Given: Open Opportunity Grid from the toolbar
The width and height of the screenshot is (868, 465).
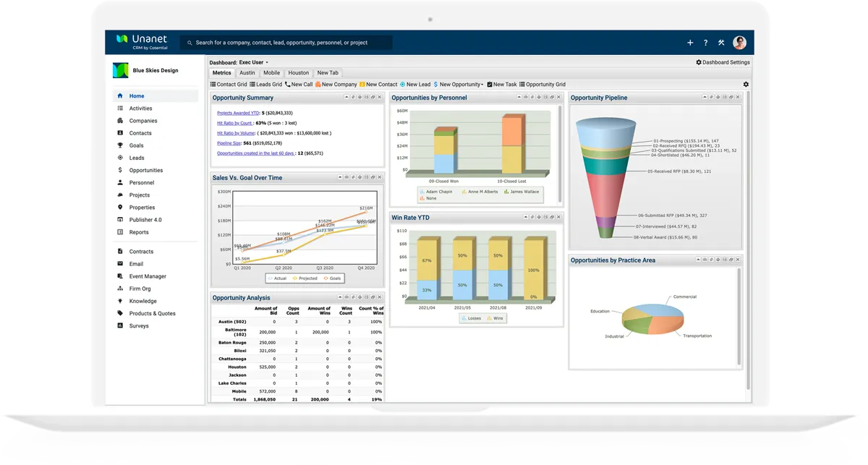Looking at the screenshot, I should 542,85.
